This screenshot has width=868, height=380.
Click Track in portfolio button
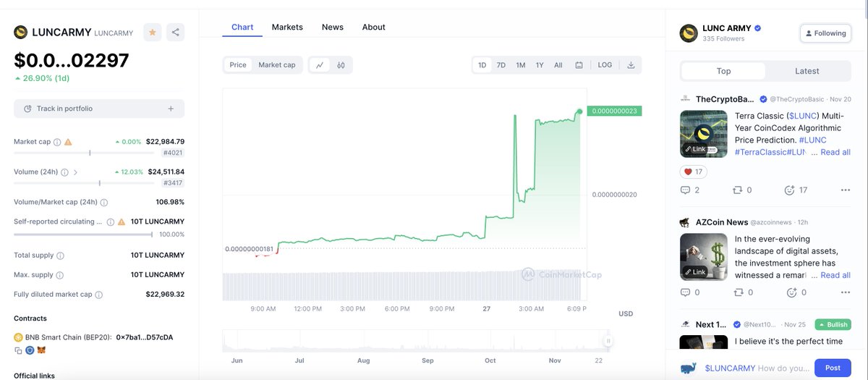pos(99,109)
